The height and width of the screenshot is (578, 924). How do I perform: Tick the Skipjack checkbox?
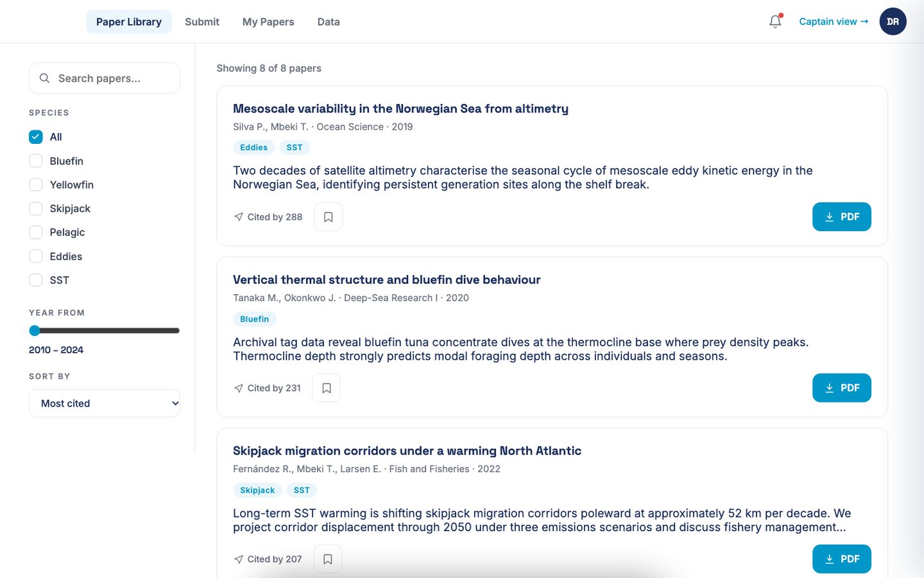click(x=36, y=209)
